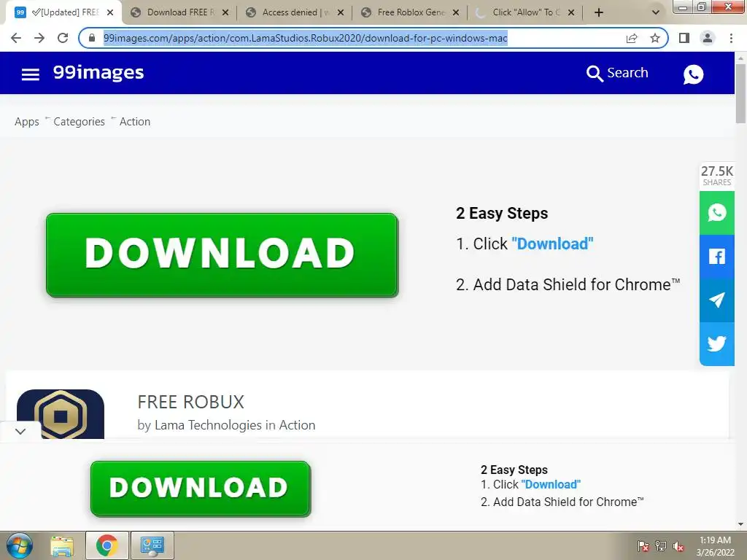Click the scrollbar down arrow
Screen dimensions: 747x560
click(x=740, y=524)
